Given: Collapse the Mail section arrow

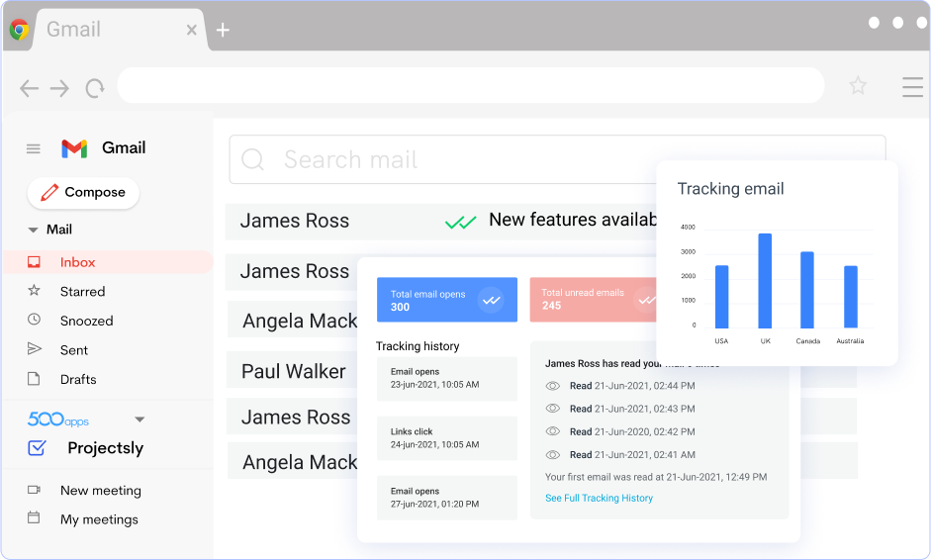Looking at the screenshot, I should [33, 230].
